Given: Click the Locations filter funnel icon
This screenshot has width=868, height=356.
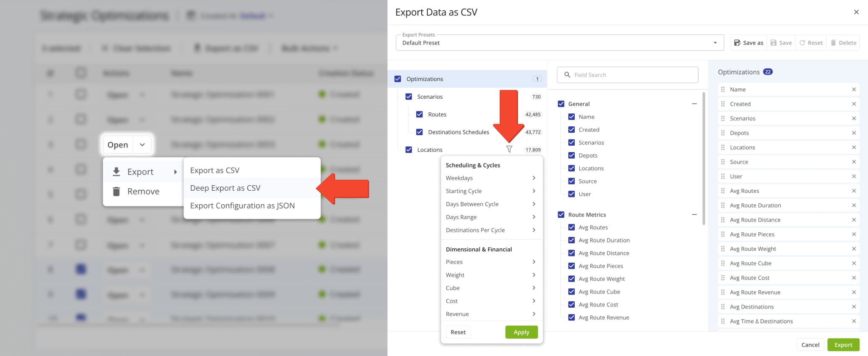Looking at the screenshot, I should coord(509,149).
